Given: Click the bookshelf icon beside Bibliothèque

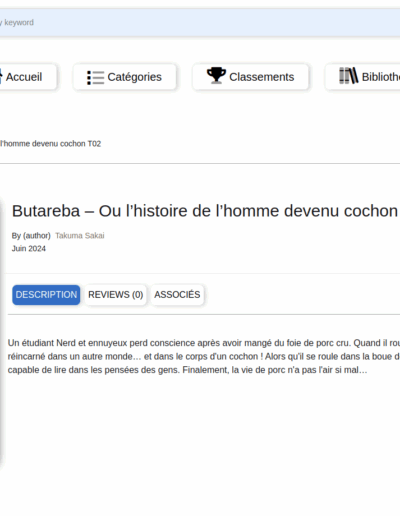Looking at the screenshot, I should tap(348, 75).
